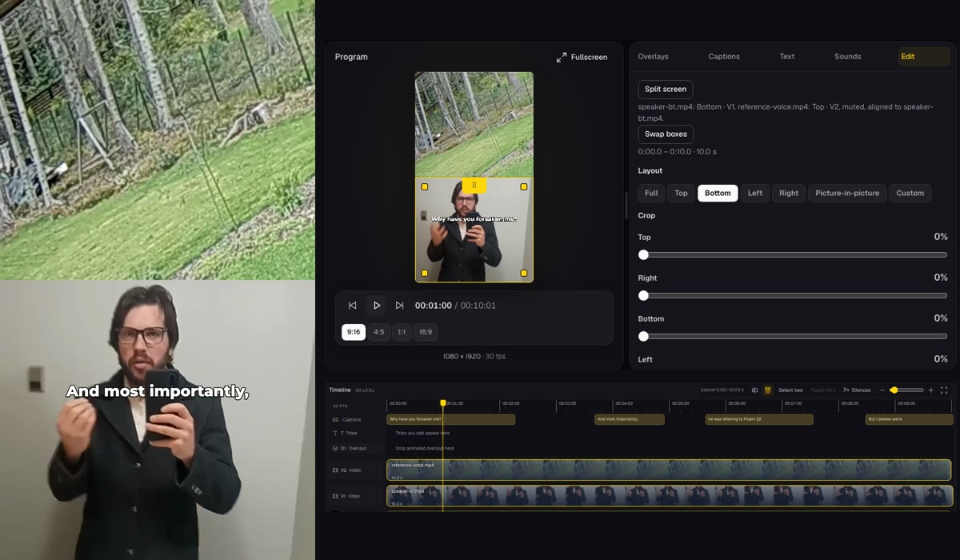Screen dimensions: 960x560
Task: Click the timeline zoom slider knob
Action: (x=894, y=390)
